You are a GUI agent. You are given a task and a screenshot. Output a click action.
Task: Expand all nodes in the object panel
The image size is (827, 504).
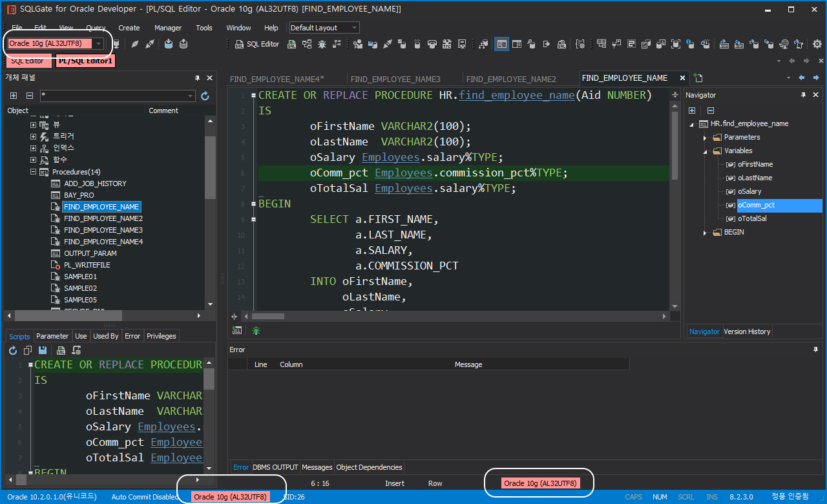point(13,95)
